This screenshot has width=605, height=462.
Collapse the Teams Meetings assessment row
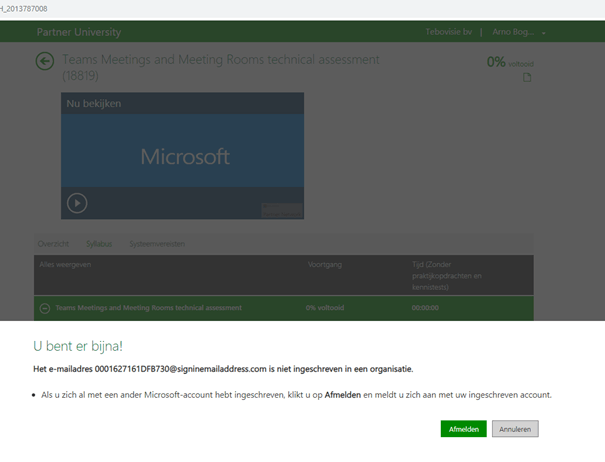point(45,308)
